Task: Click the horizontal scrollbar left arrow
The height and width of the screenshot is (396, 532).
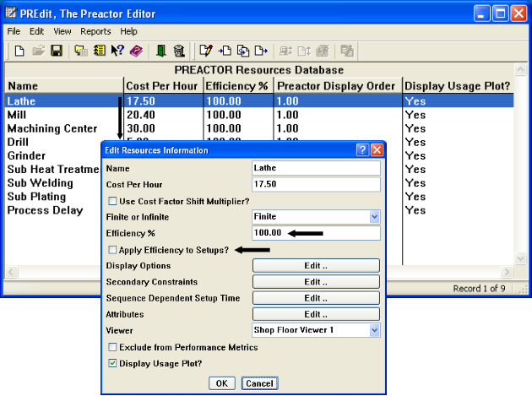Action: (x=11, y=272)
